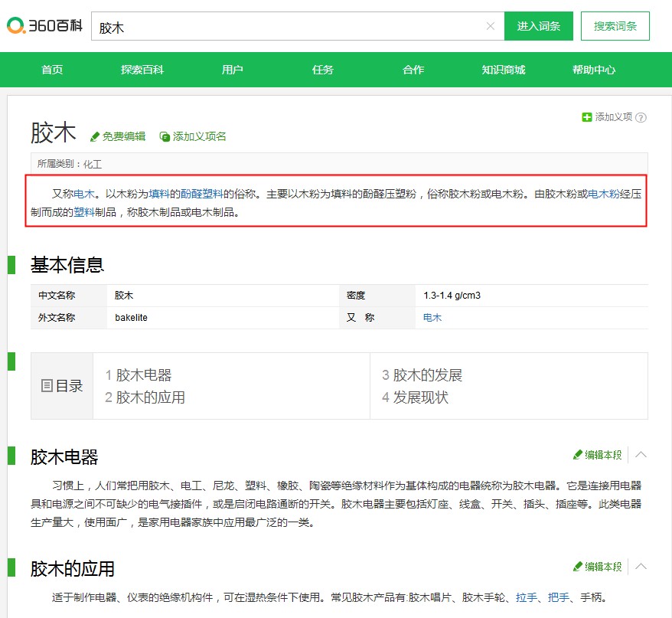Click the 免费编辑 pencil link
The height and width of the screenshot is (618, 672).
[x=118, y=136]
